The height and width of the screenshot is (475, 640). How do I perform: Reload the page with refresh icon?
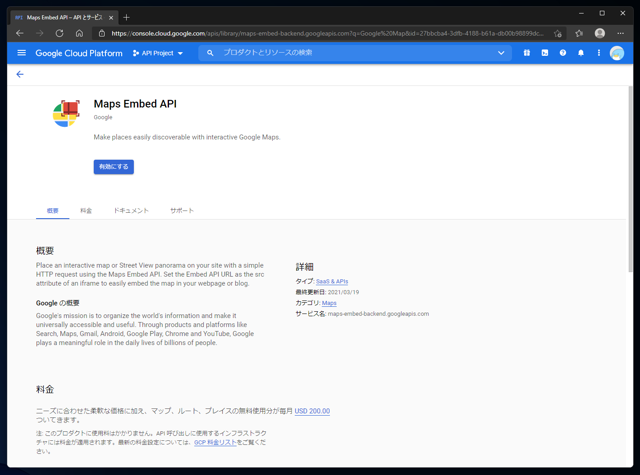[60, 33]
